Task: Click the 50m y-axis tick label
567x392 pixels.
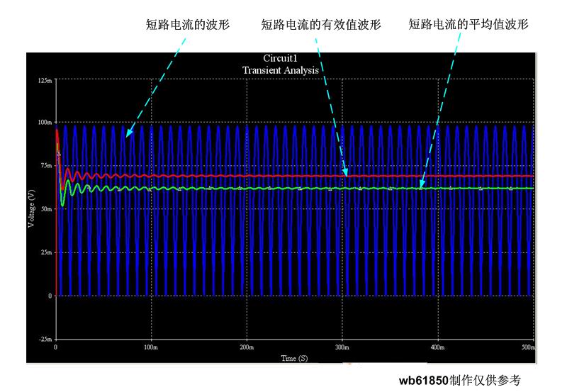Action: coord(45,209)
